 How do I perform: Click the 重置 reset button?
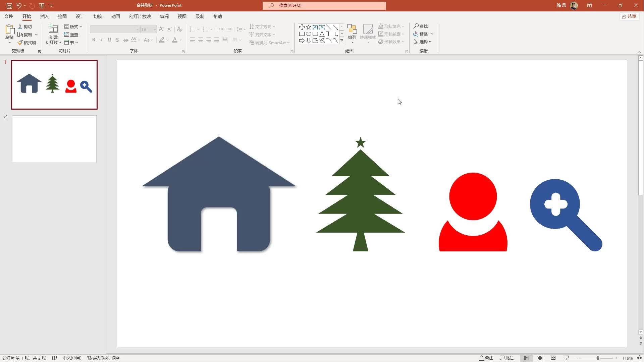[71, 35]
